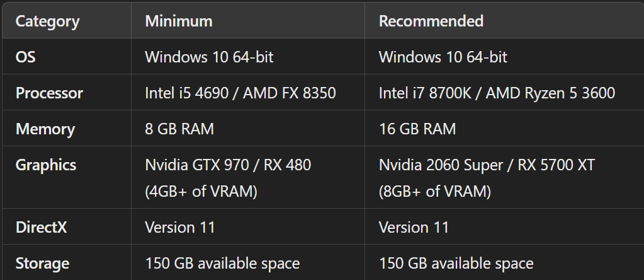Click the Intel i7 8700K processor cell
The image size is (644, 280).
(497, 93)
